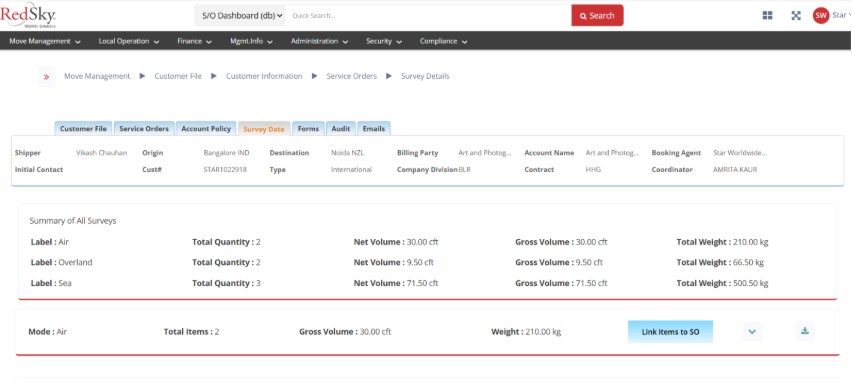Click the Link items to SO button
This screenshot has height=382, width=852.
click(670, 331)
